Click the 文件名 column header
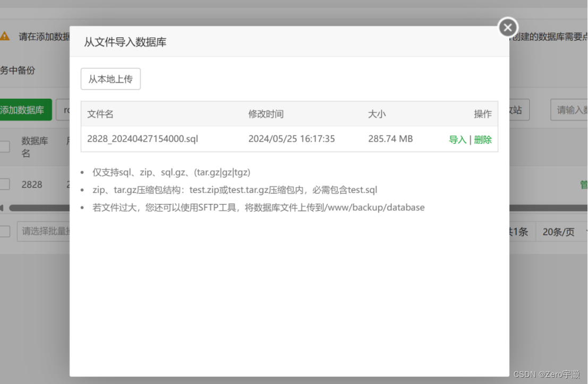The height and width of the screenshot is (384, 588). coord(100,114)
